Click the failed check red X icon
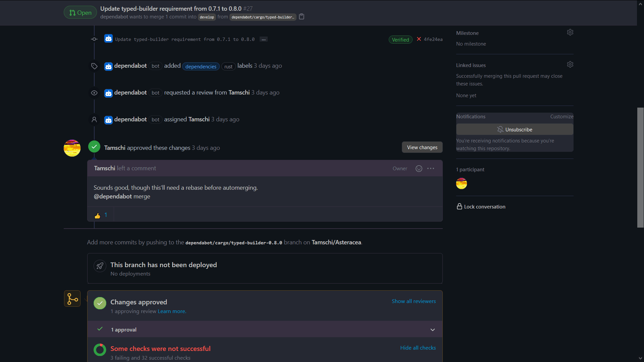Viewport: 644px width, 362px height. pos(419,39)
